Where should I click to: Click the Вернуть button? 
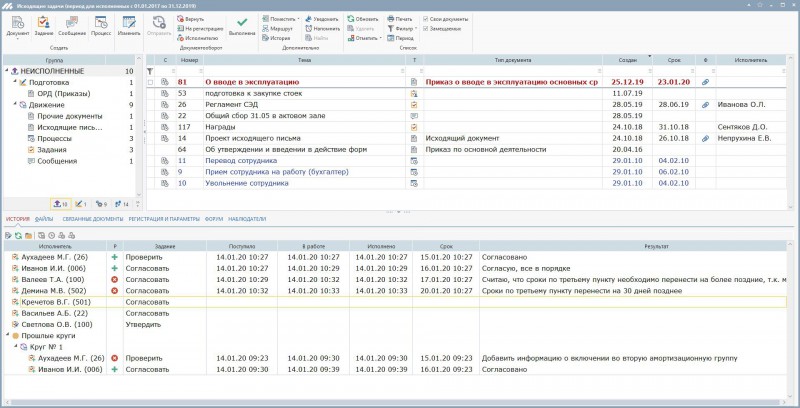click(x=191, y=18)
